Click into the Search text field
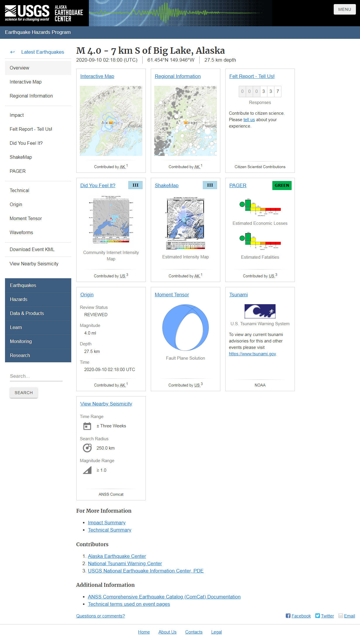360x644 pixels. pyautogui.click(x=36, y=376)
